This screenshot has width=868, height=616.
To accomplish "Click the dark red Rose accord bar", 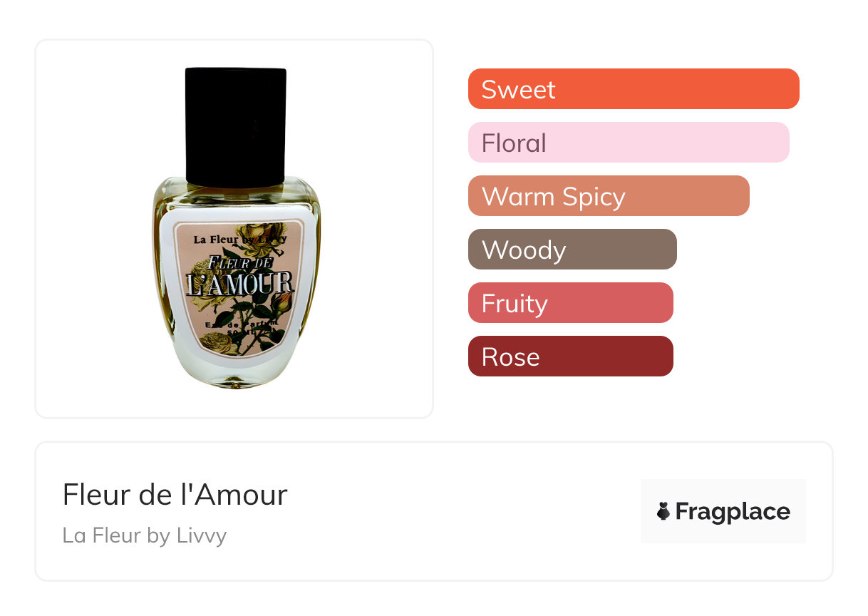I will tap(571, 356).
